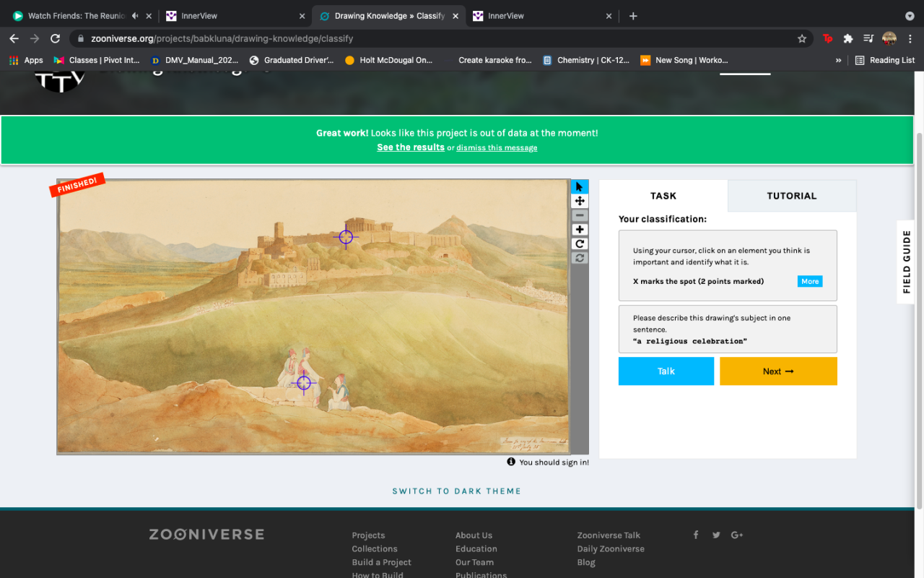Viewport: 924px width, 578px height.
Task: Open Holt McDougal bookmark
Action: [x=388, y=60]
